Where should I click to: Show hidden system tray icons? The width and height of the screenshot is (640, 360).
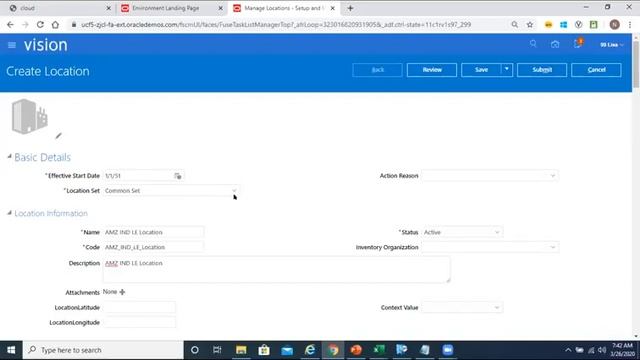(x=568, y=350)
